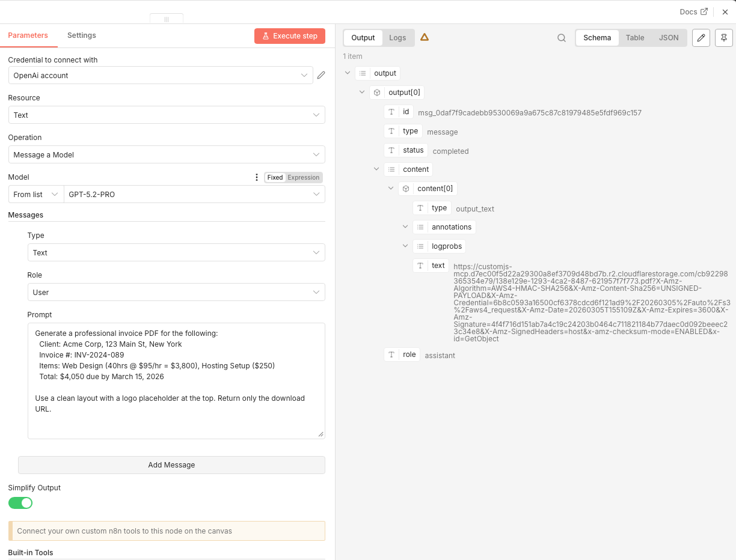Switch to the Settings tab
The height and width of the screenshot is (560, 736).
81,35
